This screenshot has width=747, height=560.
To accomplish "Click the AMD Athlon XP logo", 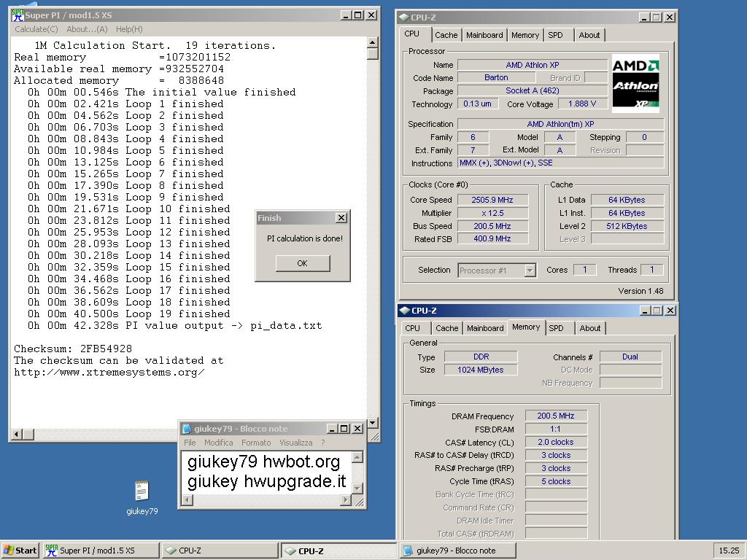I will [x=635, y=84].
